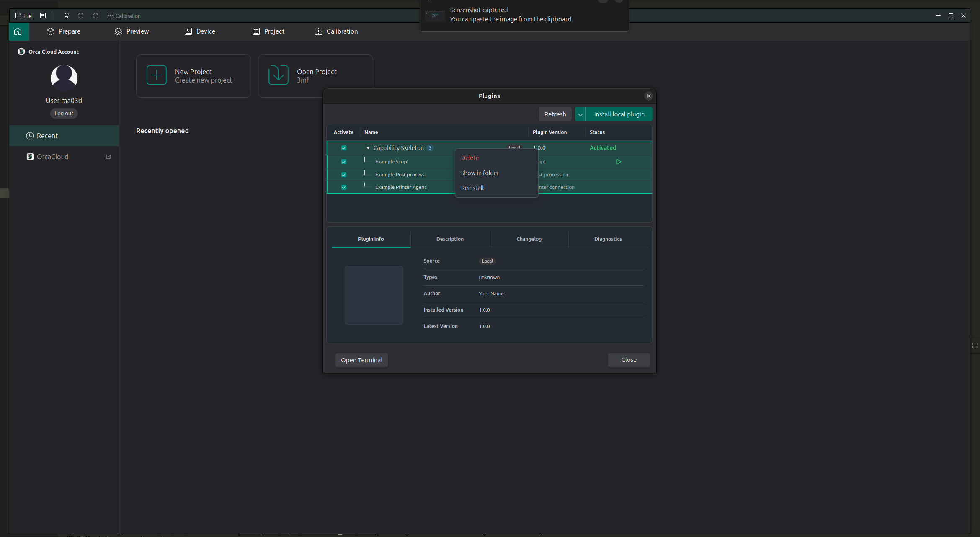Click the plugin thumbnail placeholder

tap(374, 295)
